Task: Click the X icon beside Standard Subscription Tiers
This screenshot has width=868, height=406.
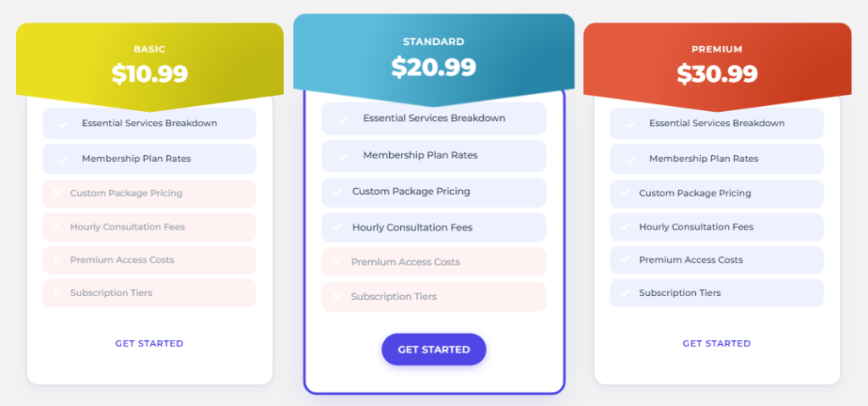Action: (x=337, y=297)
